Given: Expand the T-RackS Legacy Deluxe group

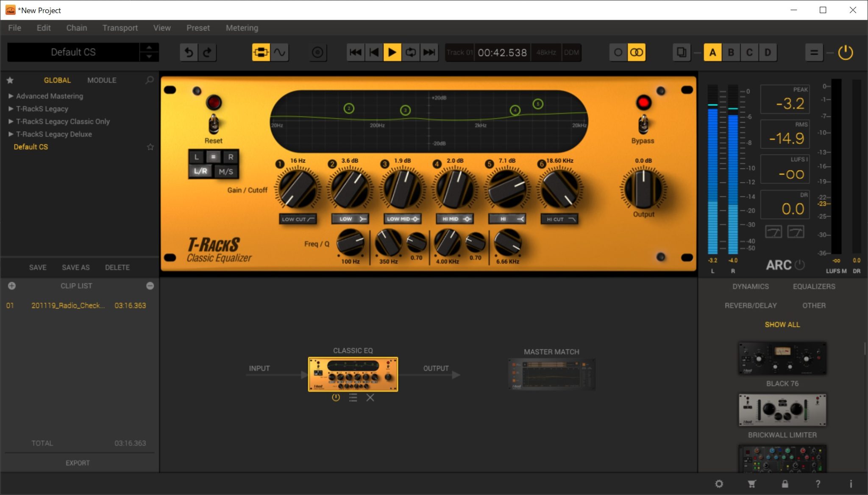Looking at the screenshot, I should click(10, 134).
